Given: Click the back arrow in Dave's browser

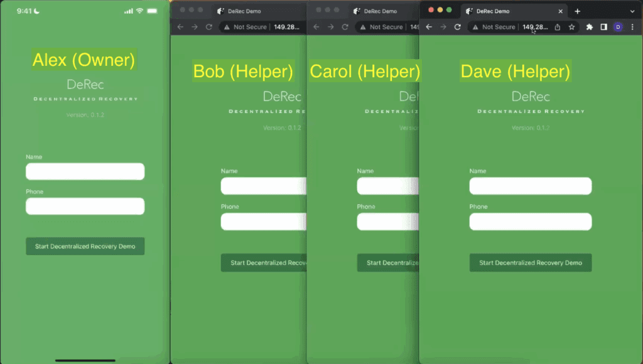Looking at the screenshot, I should (x=429, y=27).
